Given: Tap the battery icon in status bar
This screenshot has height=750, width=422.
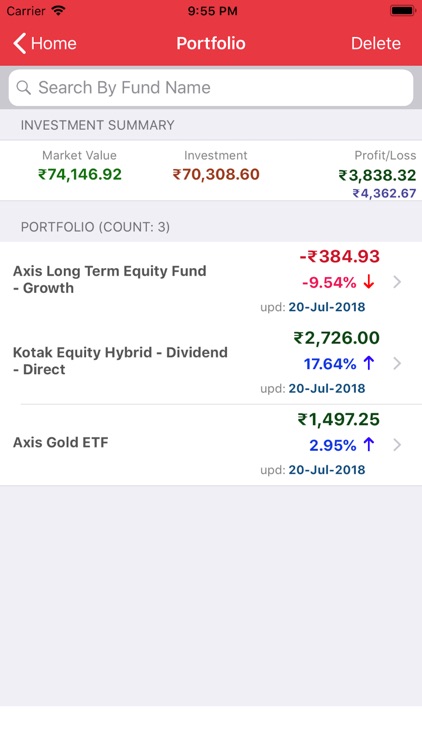Looking at the screenshot, I should click(402, 11).
